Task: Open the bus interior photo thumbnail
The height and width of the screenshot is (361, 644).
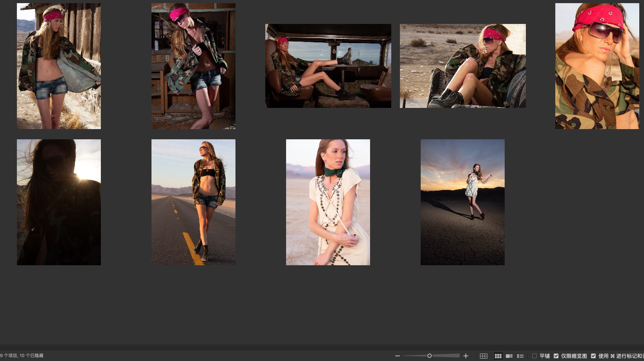Action: (x=328, y=66)
